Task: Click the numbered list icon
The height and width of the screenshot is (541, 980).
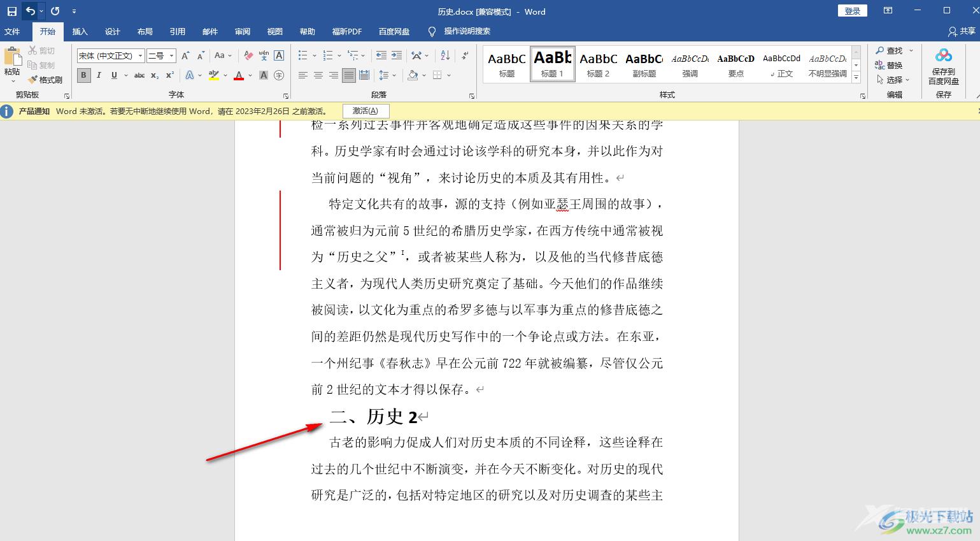Action: pyautogui.click(x=327, y=56)
